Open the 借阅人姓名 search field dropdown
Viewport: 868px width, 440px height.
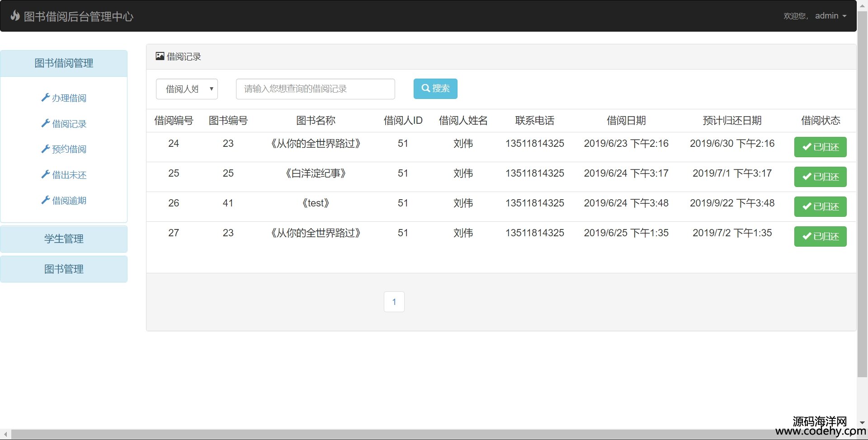[x=187, y=89]
